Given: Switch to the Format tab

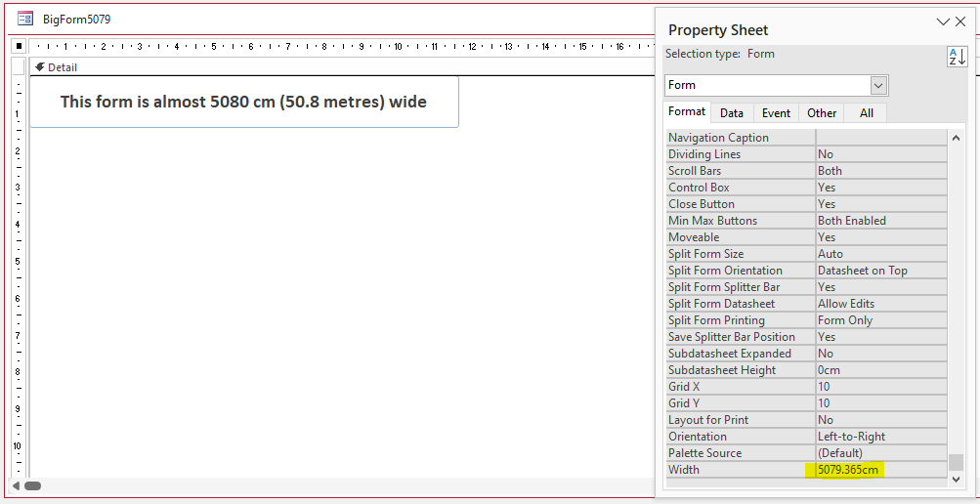Looking at the screenshot, I should pyautogui.click(x=686, y=111).
